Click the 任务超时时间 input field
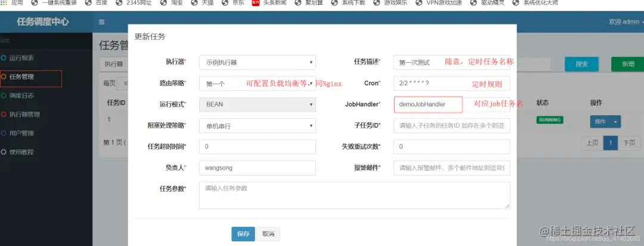 click(x=257, y=147)
